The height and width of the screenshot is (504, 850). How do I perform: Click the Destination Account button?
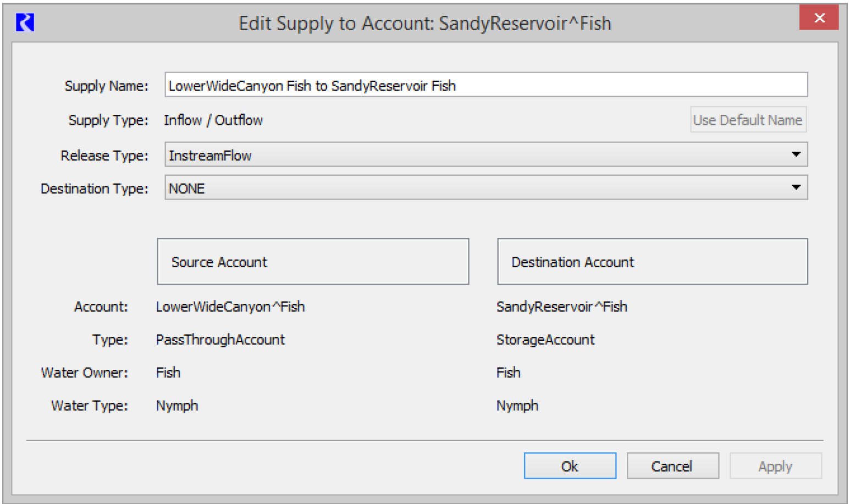tap(652, 262)
